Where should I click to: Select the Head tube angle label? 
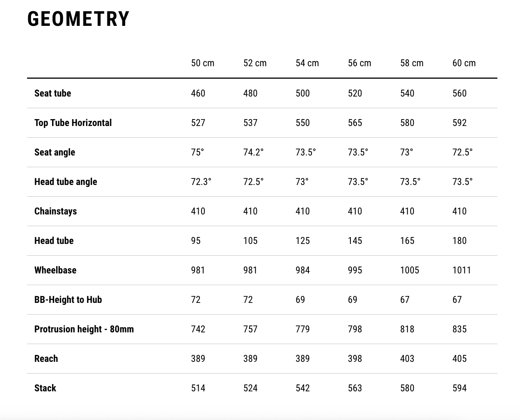(x=66, y=182)
